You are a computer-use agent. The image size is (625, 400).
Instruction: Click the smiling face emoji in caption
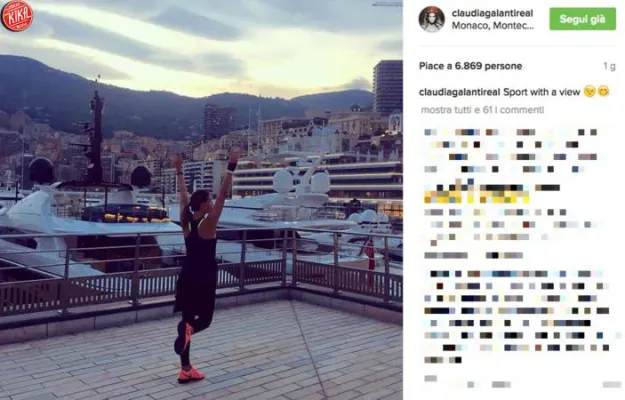603,92
